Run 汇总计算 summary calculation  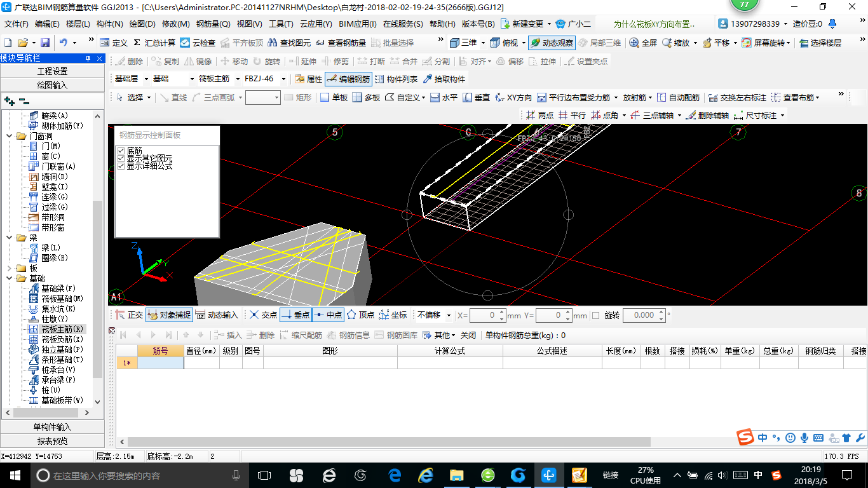point(154,43)
